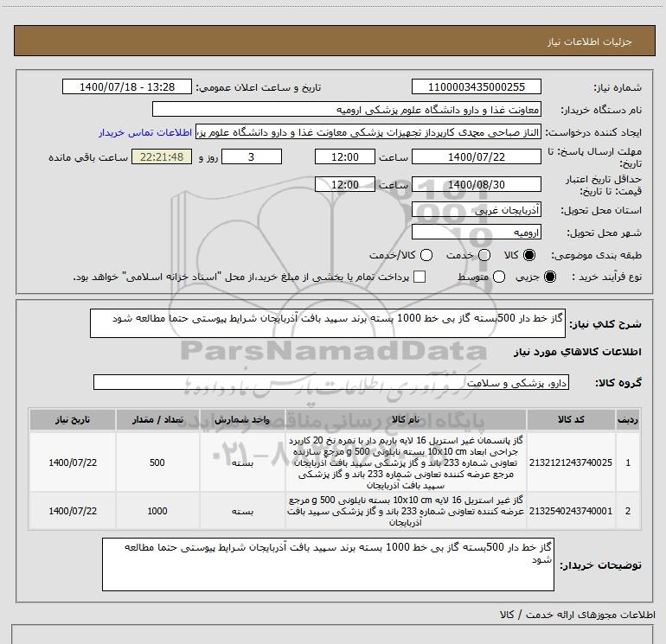The height and width of the screenshot is (644, 666).
Task: Click the response deadline time 12:00 field
Action: tap(345, 157)
